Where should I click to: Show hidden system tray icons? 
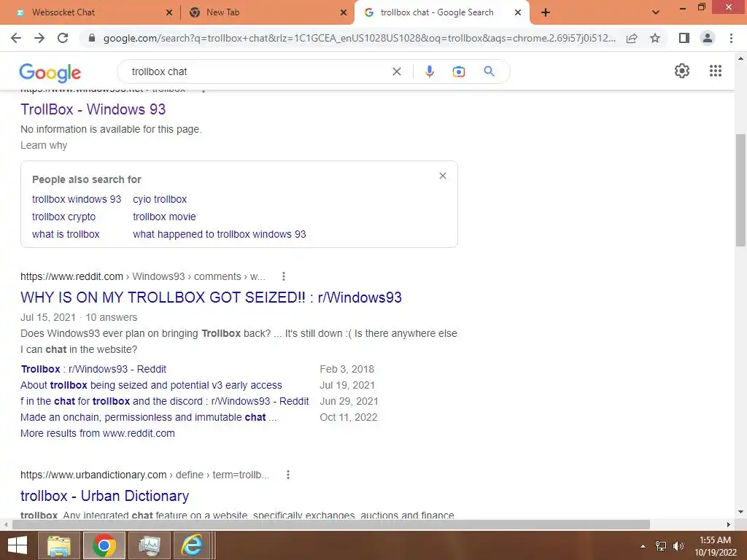(643, 545)
